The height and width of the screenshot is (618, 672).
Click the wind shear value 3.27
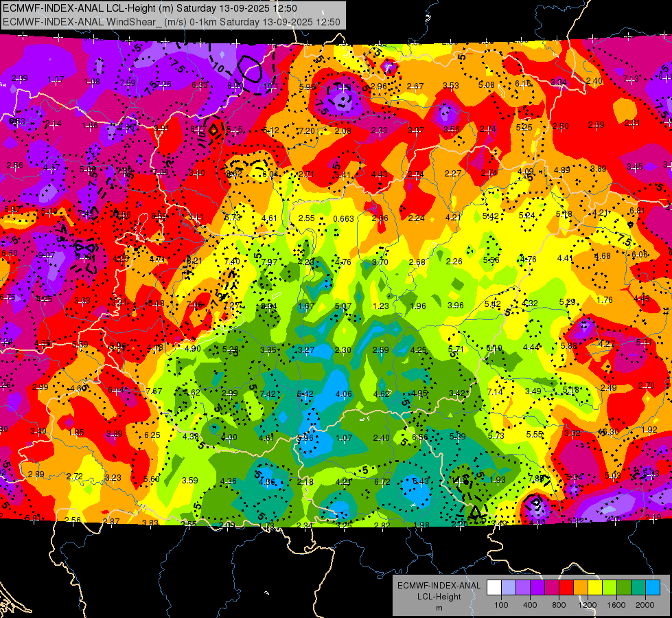[x=306, y=350]
